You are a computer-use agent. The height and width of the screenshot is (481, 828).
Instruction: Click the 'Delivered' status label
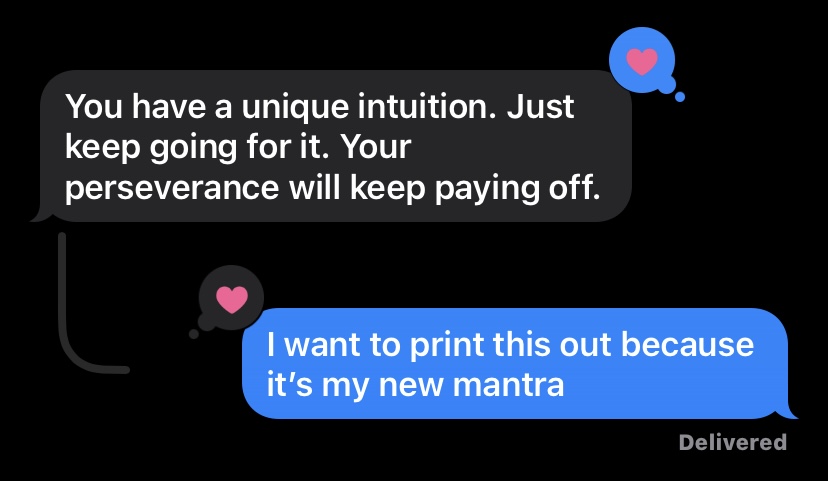[733, 442]
